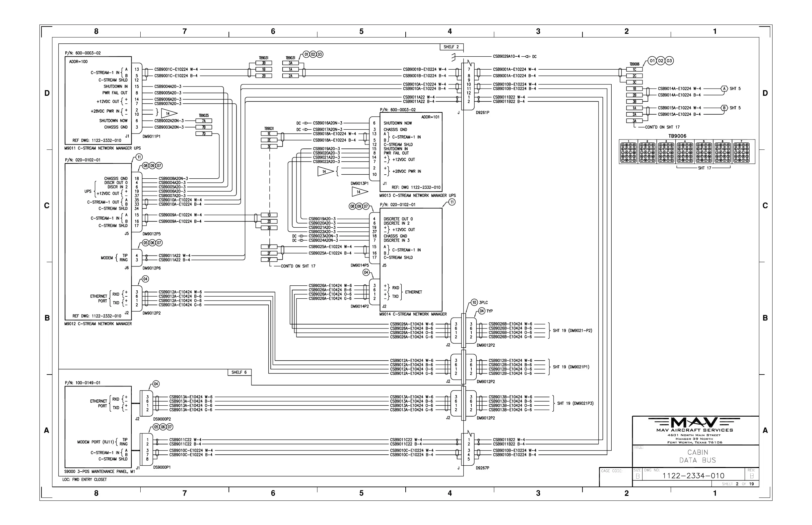Click the SHT 19 (DM9021-P2) sheet reference
The image size is (812, 525).
pos(573,330)
